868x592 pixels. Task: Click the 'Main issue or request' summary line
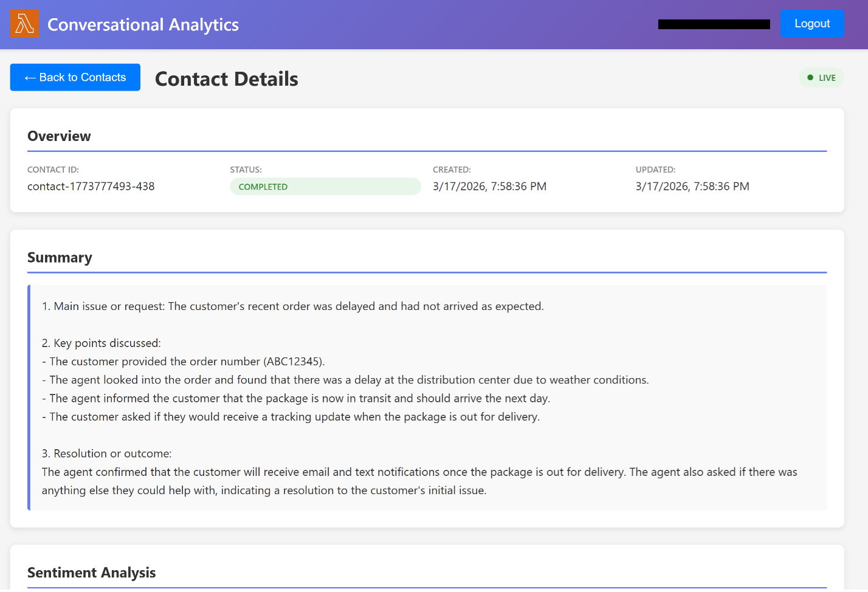point(293,306)
